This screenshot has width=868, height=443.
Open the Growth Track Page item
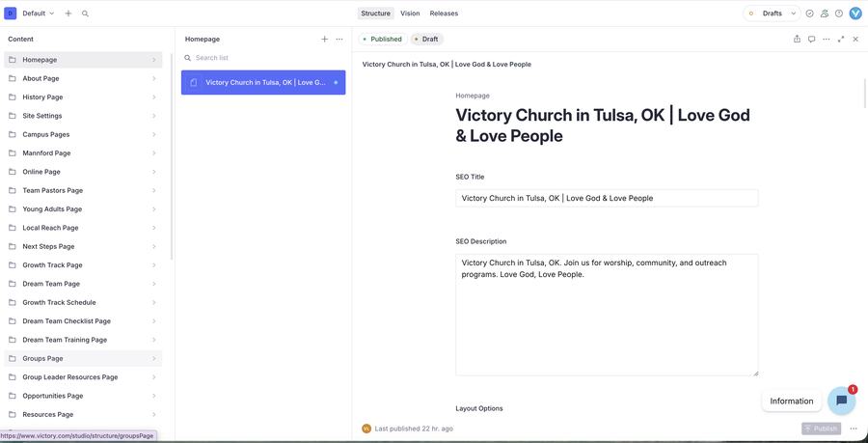coord(83,265)
